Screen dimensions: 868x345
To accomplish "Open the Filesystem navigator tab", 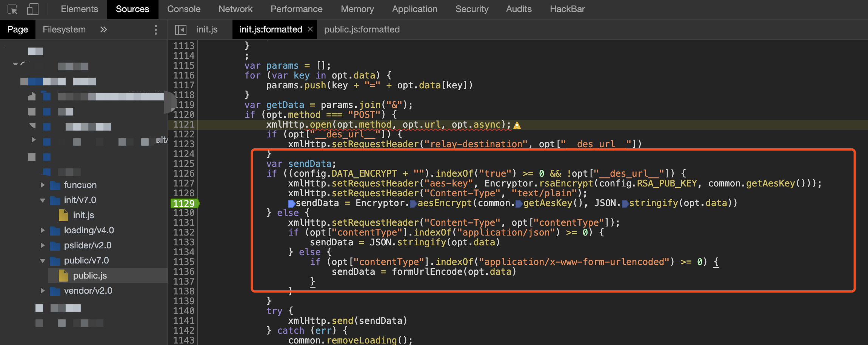I will (x=64, y=29).
